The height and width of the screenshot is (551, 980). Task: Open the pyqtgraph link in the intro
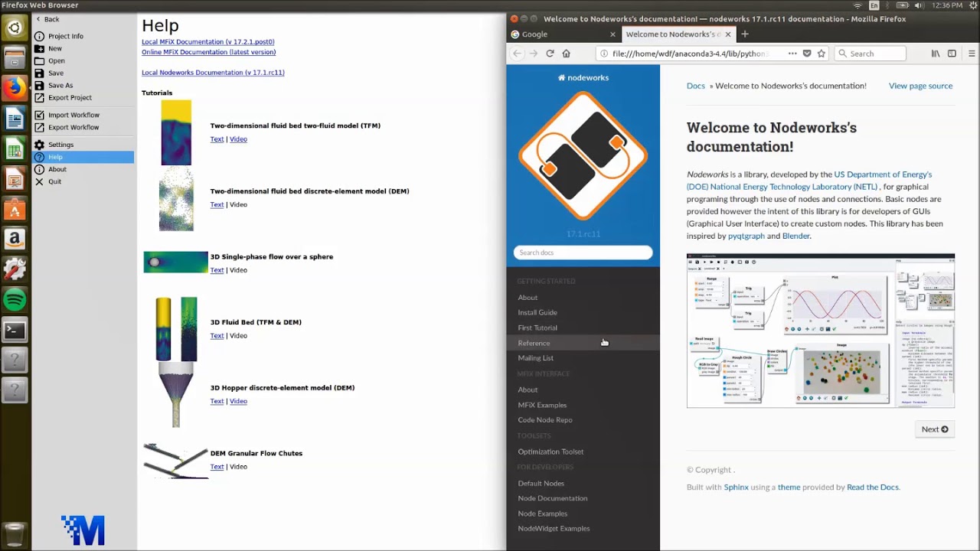pos(746,236)
